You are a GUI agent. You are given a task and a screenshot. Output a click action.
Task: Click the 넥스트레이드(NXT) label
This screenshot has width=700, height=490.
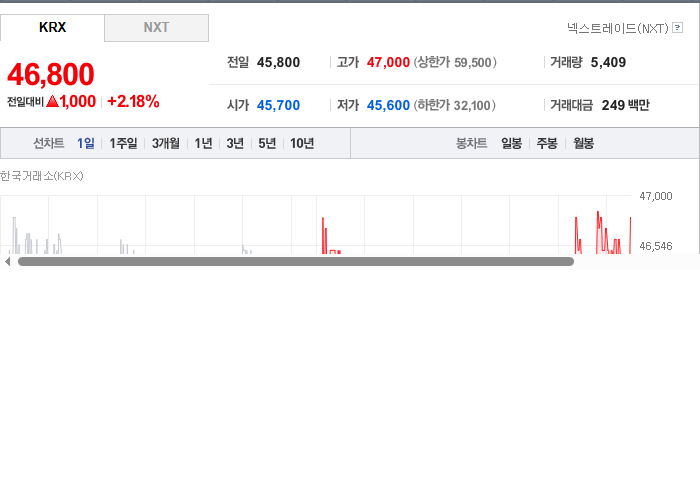pos(618,28)
